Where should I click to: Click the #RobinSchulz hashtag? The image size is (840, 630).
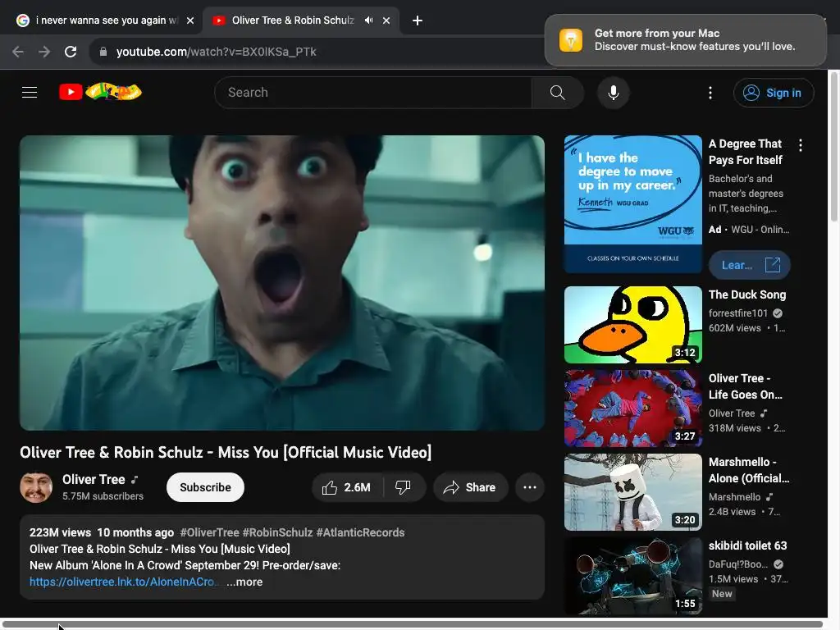(277, 532)
